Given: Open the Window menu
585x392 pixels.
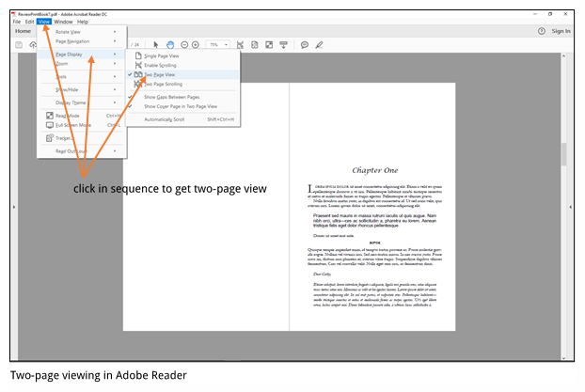Looking at the screenshot, I should 63,21.
